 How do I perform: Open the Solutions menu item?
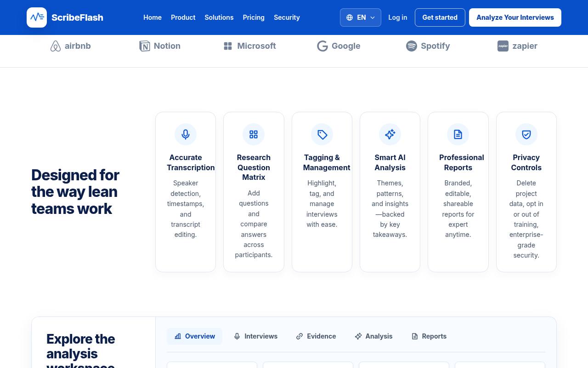point(219,17)
